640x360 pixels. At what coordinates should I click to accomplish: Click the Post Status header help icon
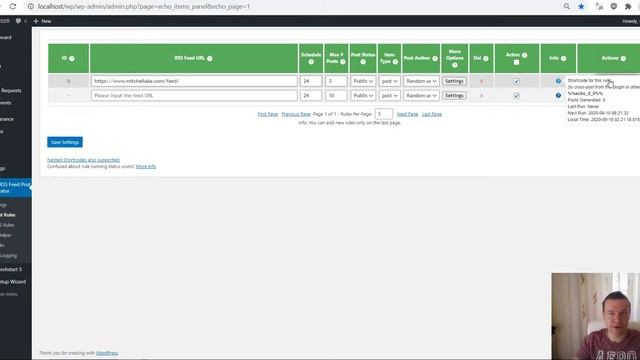[363, 62]
